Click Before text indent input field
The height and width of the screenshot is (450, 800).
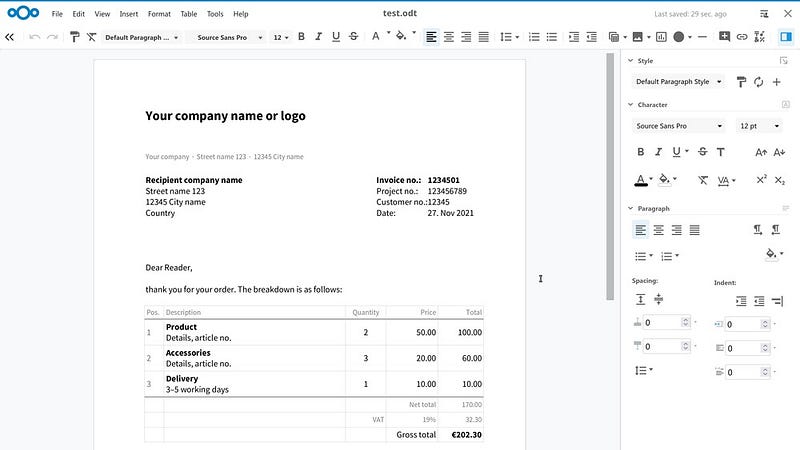point(748,323)
